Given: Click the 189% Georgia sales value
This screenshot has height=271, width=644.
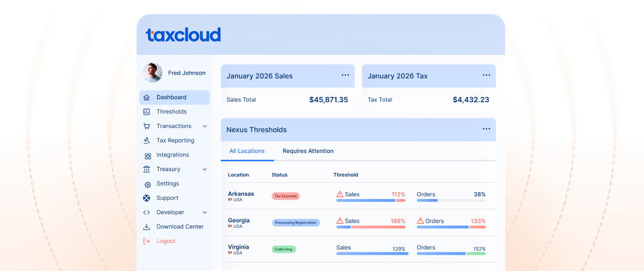Looking at the screenshot, I should pos(398,221).
